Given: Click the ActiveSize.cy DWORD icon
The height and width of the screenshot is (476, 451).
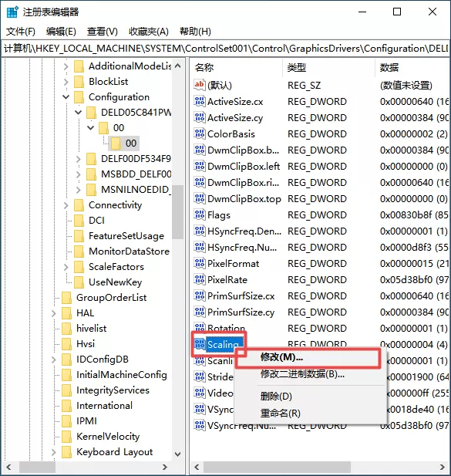Looking at the screenshot, I should [199, 117].
